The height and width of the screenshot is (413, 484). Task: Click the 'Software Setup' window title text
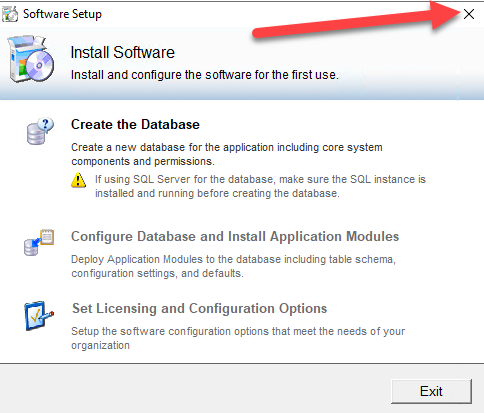[x=62, y=14]
